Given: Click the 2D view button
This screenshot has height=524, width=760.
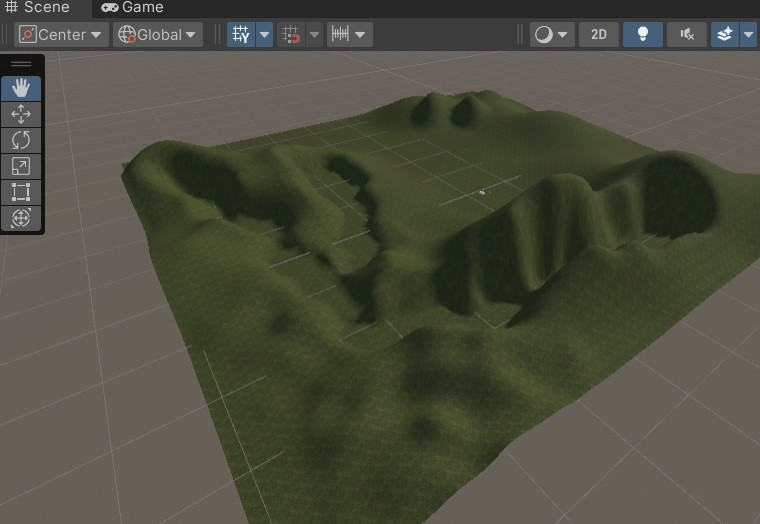Looking at the screenshot, I should click(x=598, y=34).
